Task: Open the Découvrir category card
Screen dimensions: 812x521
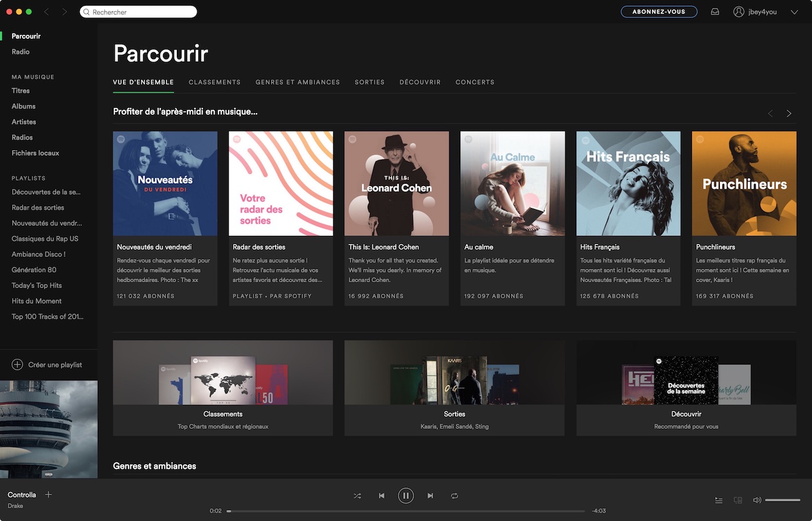Action: [x=686, y=388]
